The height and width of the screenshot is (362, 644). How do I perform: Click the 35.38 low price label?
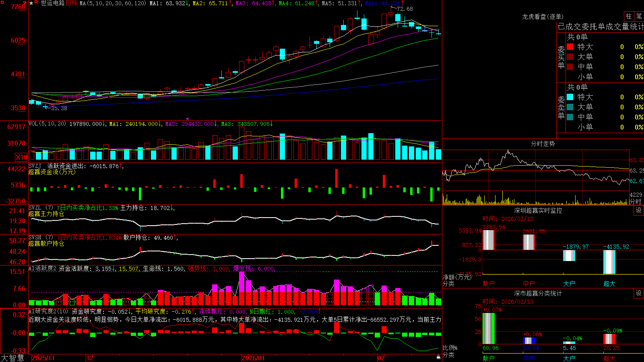click(59, 108)
